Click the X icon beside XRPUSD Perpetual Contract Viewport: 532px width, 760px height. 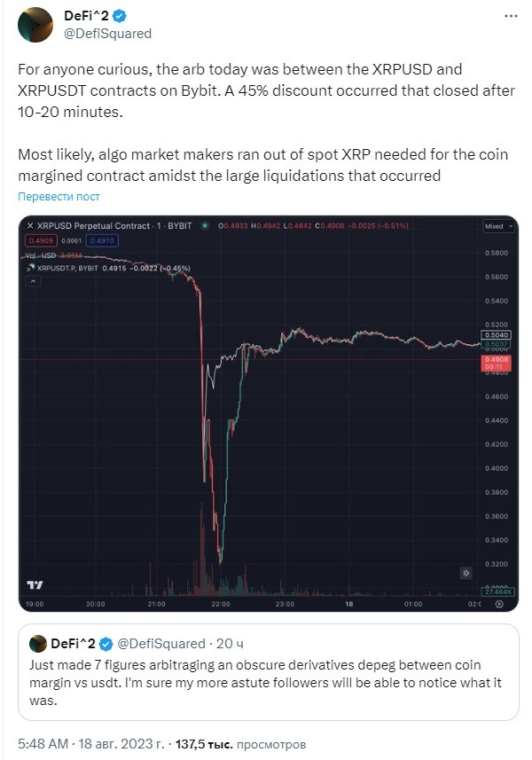30,226
